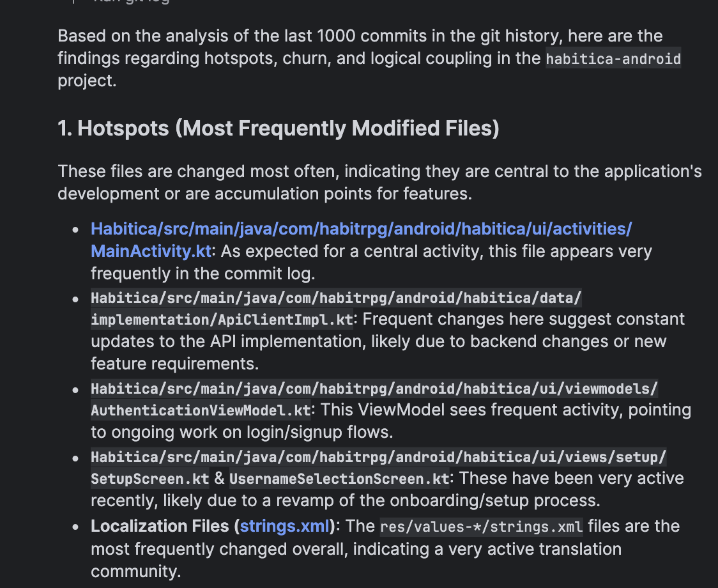Open the MainActivity.kt file link

[x=151, y=251]
